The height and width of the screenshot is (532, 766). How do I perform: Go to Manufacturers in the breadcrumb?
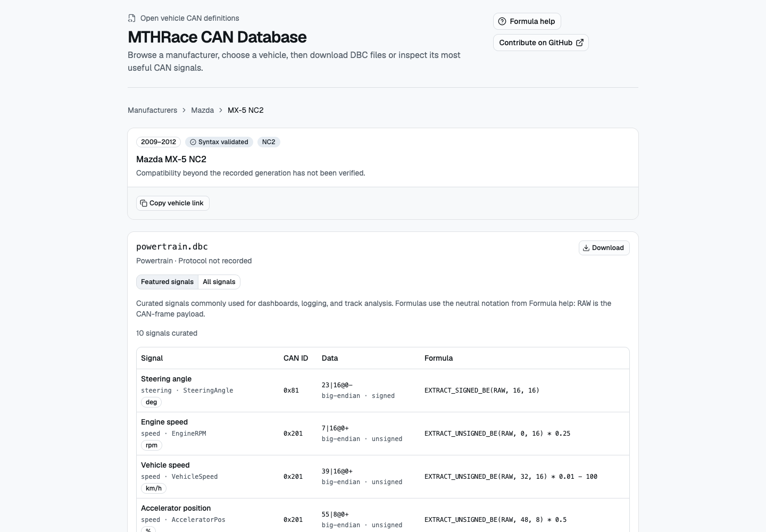click(152, 110)
